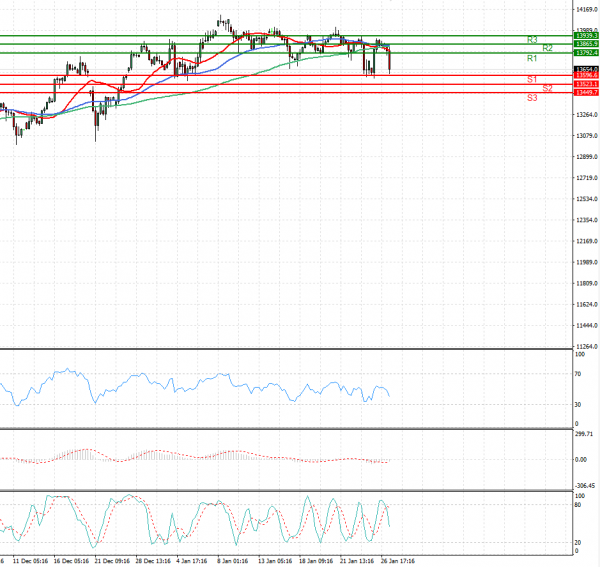Click the RSI panel 70 level label
This screenshot has height=567, width=600.
[x=578, y=374]
